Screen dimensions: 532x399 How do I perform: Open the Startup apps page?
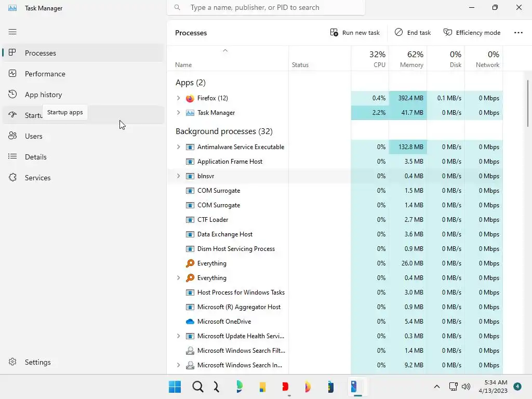83,115
